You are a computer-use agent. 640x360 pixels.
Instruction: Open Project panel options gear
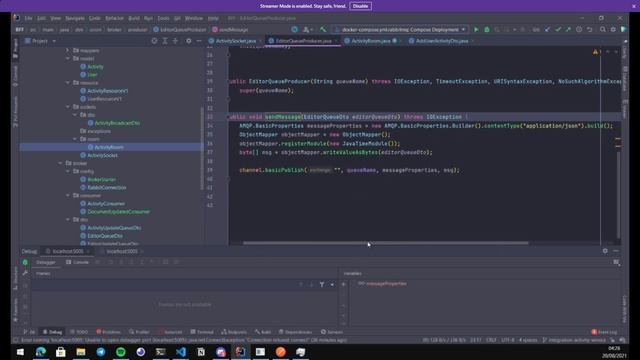pyautogui.click(x=189, y=41)
